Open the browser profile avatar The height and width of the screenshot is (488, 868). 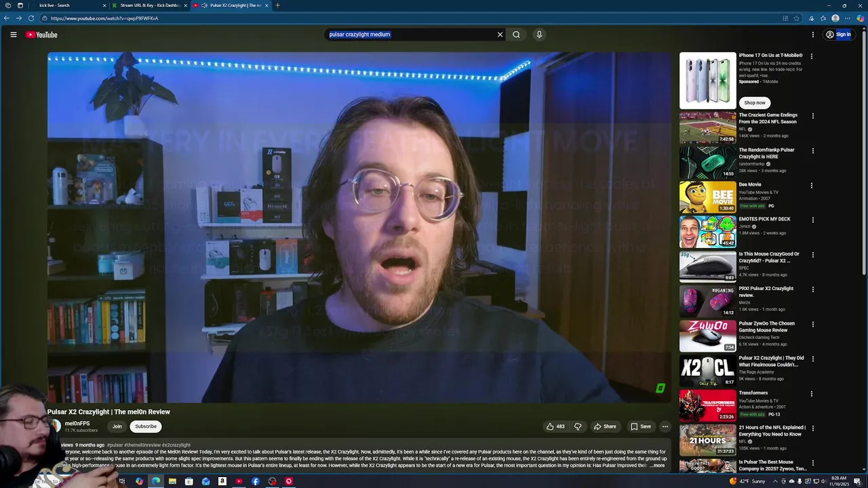[x=835, y=18]
